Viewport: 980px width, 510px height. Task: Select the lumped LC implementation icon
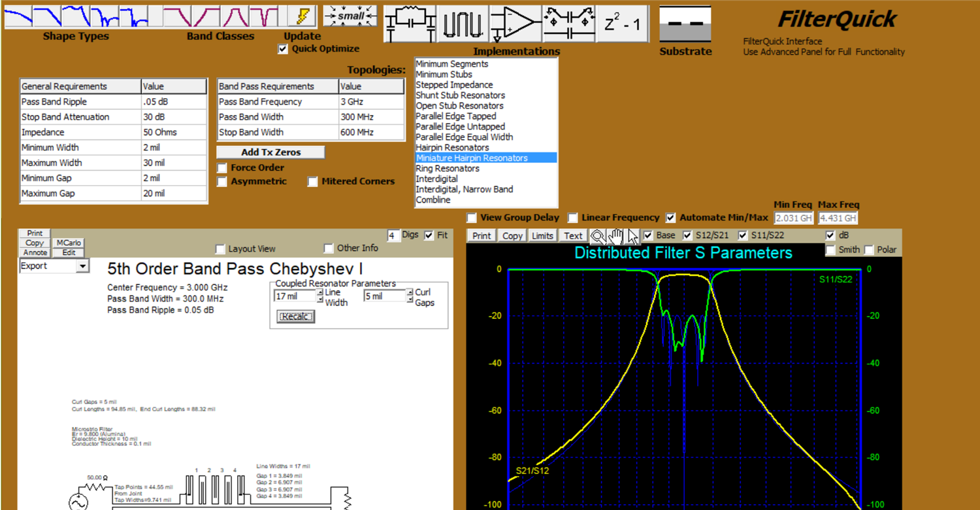pos(409,22)
